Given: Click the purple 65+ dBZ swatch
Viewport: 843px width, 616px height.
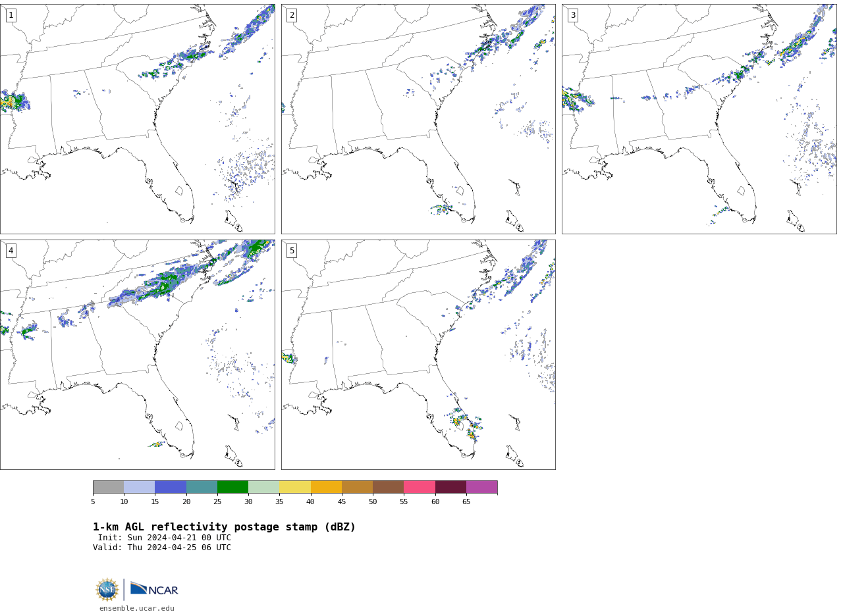Looking at the screenshot, I should [482, 487].
